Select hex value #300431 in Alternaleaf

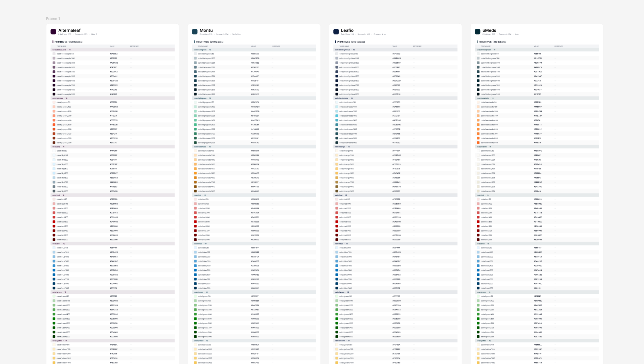point(113,76)
